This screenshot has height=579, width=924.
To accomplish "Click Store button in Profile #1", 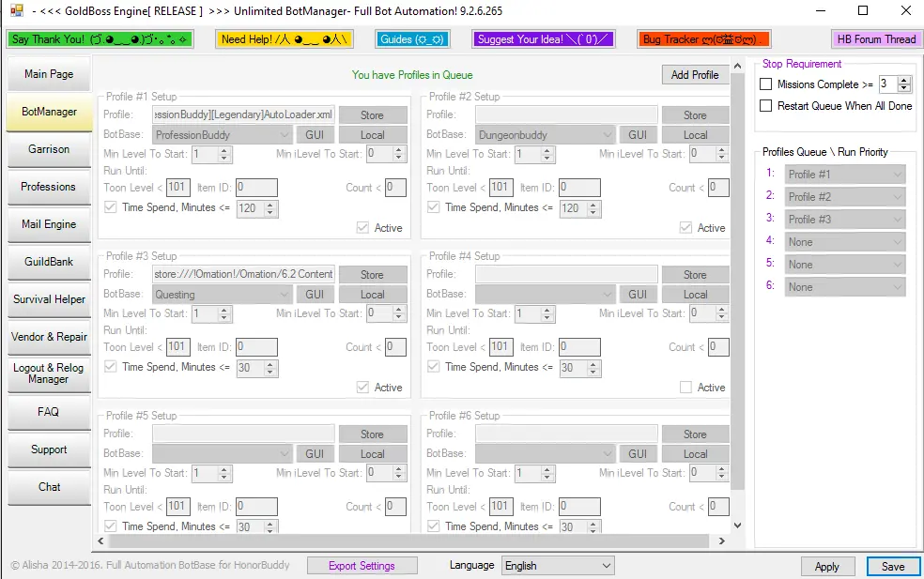I will pyautogui.click(x=373, y=114).
